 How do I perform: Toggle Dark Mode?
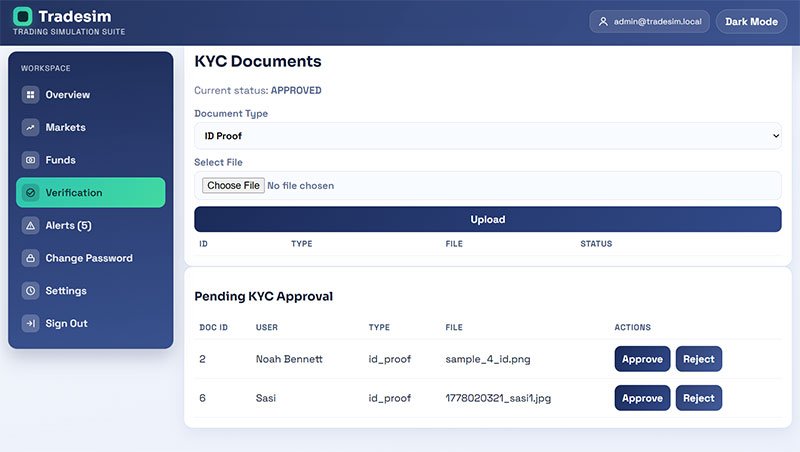point(751,22)
